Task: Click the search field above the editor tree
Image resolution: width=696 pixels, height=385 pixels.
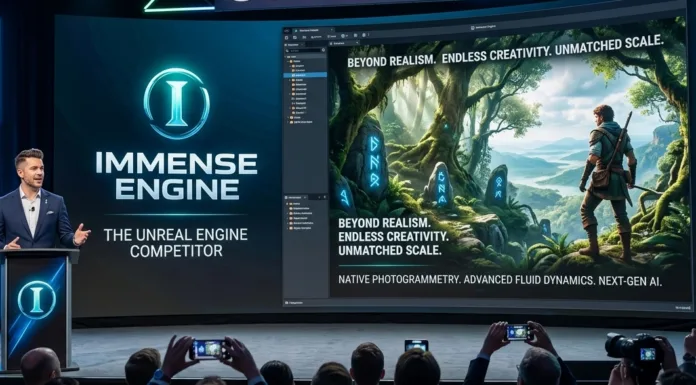Action: (303, 51)
